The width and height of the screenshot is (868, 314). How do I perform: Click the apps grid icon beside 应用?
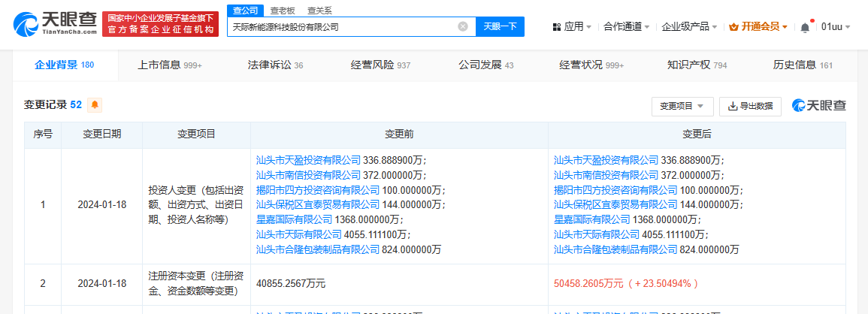click(x=557, y=26)
